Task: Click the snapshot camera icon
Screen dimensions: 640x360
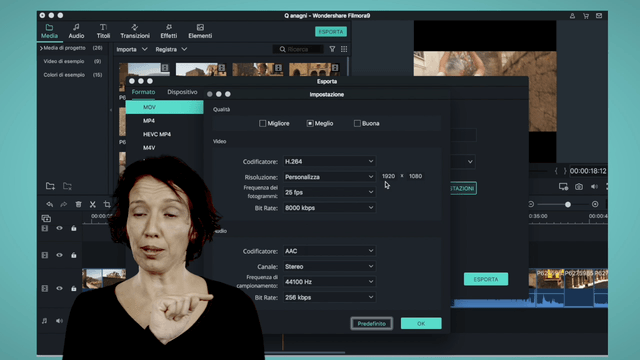Action: coord(579,187)
